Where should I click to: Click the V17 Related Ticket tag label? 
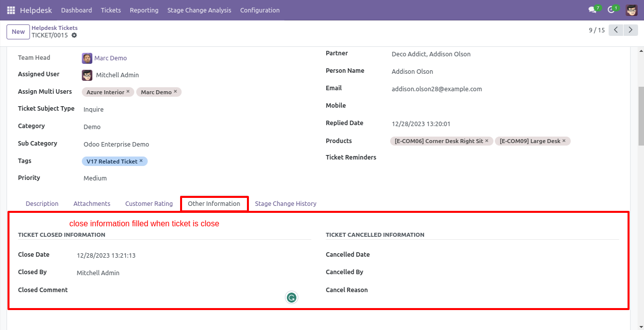(112, 162)
